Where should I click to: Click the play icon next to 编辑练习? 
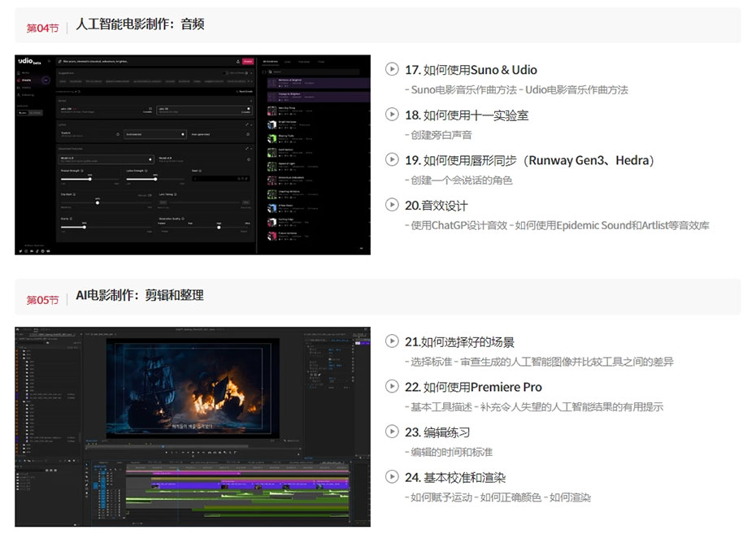coord(392,432)
